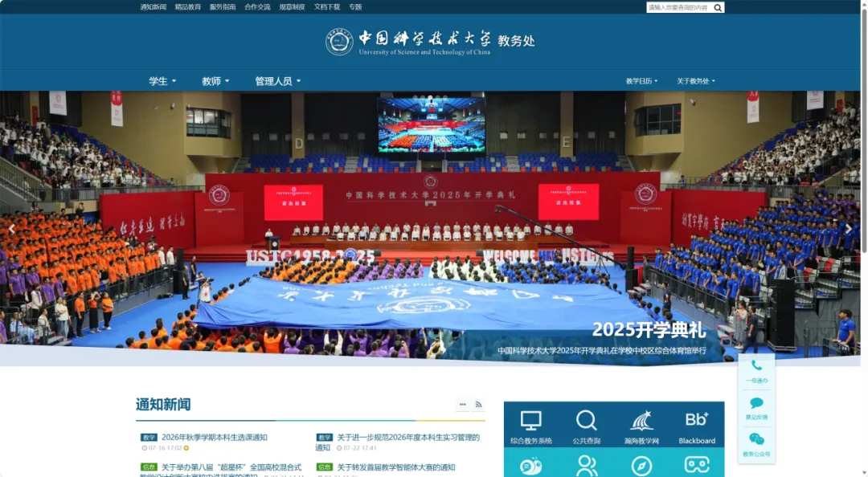Click the carousel caption 中国科学技术大学2025年开学典礼在学校中校区综合体育馆举行
868x477 pixels.
click(x=602, y=350)
